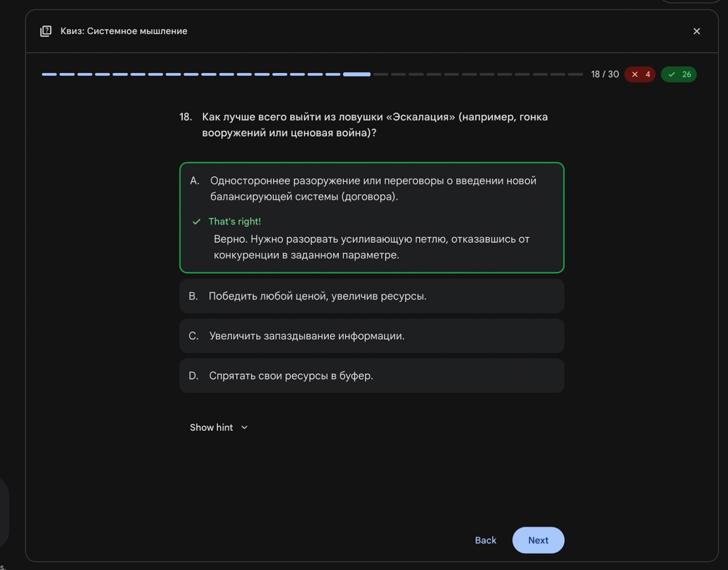Click the checkmark icon beside "That's right!"
This screenshot has width=728, height=570.
tap(196, 222)
